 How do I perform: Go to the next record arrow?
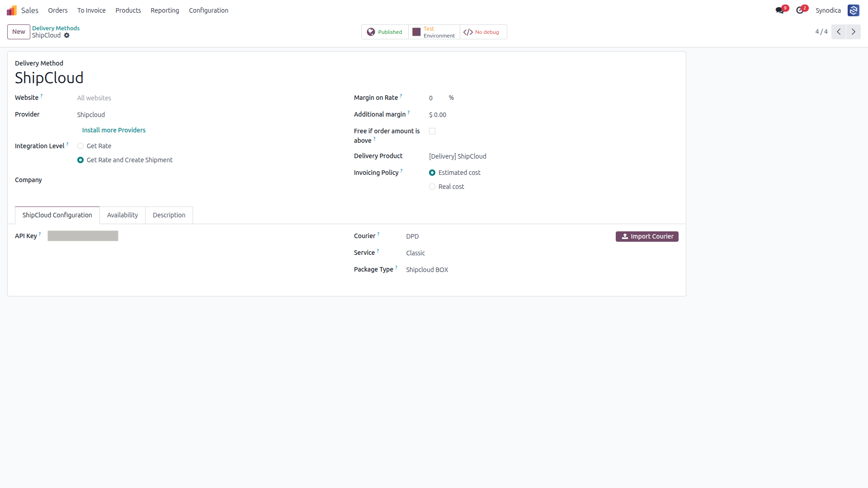(x=854, y=32)
